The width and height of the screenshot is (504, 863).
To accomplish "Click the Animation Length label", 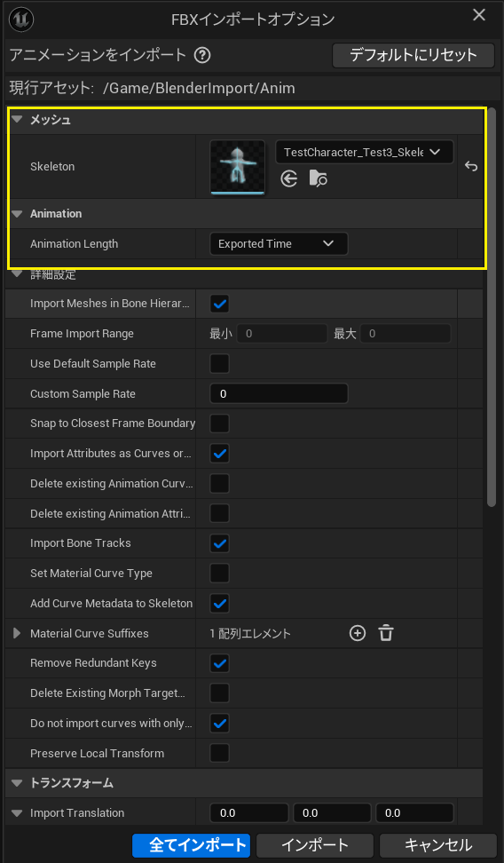I will 75,244.
